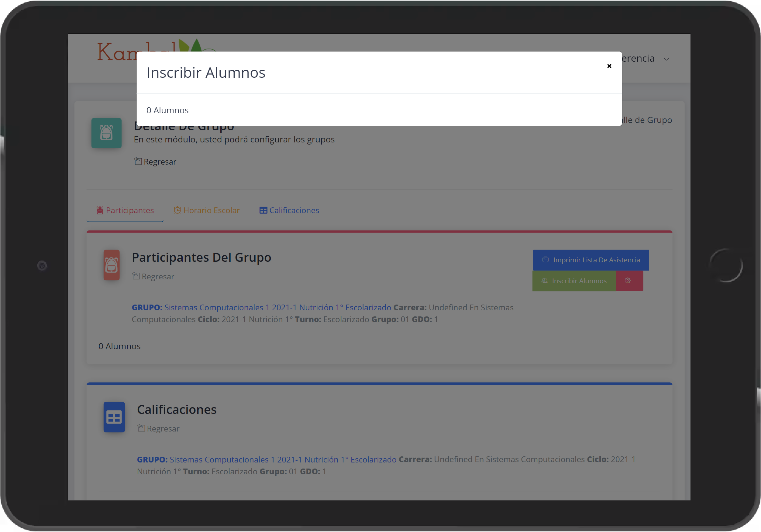Click Imprimir Lista De Asistencia button
The image size is (761, 532).
[x=591, y=260]
